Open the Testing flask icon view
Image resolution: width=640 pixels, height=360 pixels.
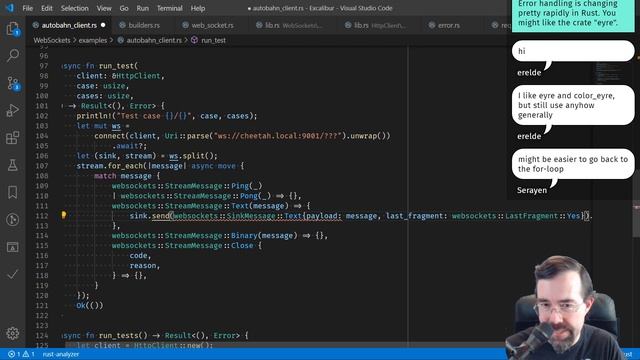pos(13,165)
